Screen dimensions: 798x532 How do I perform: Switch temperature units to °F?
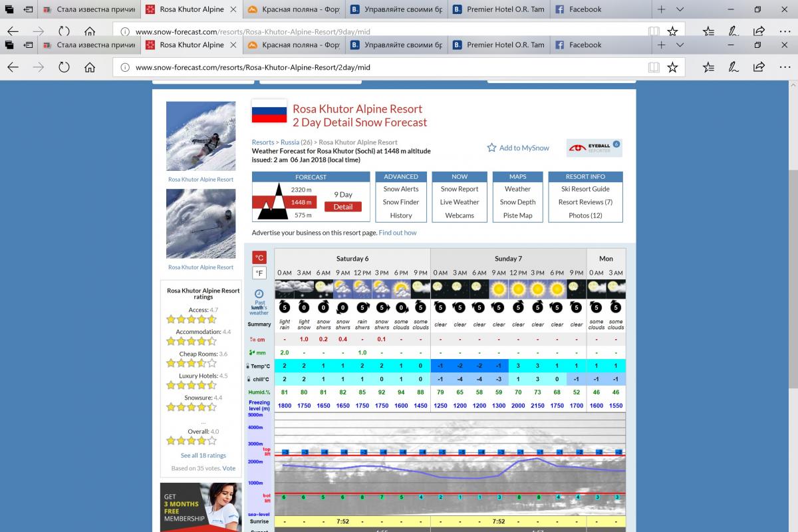pyautogui.click(x=259, y=273)
